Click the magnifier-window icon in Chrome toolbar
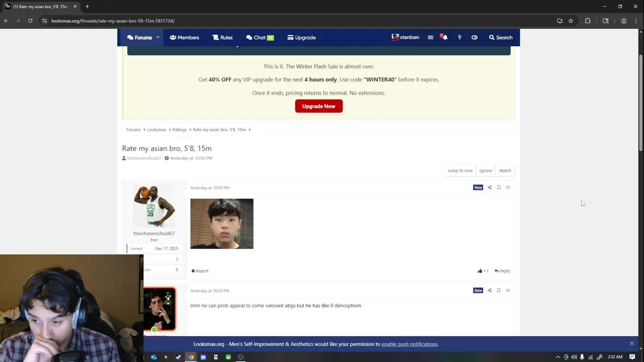 coord(606,21)
